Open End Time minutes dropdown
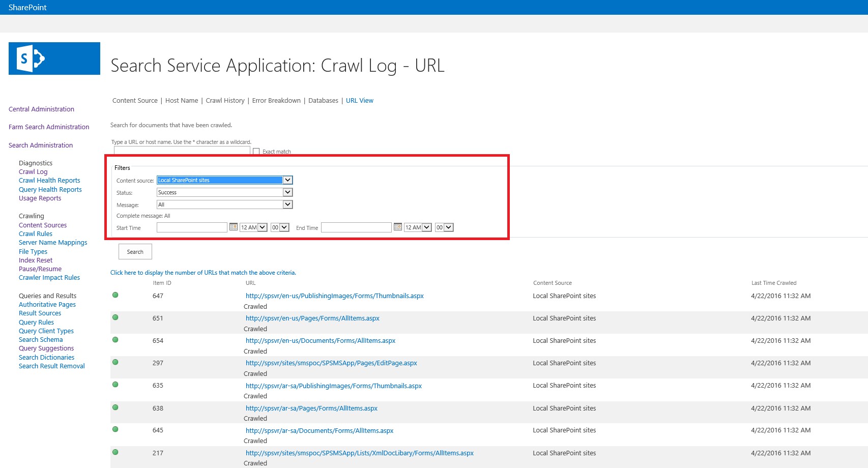Viewport: 868px width, 468px height. (x=444, y=227)
